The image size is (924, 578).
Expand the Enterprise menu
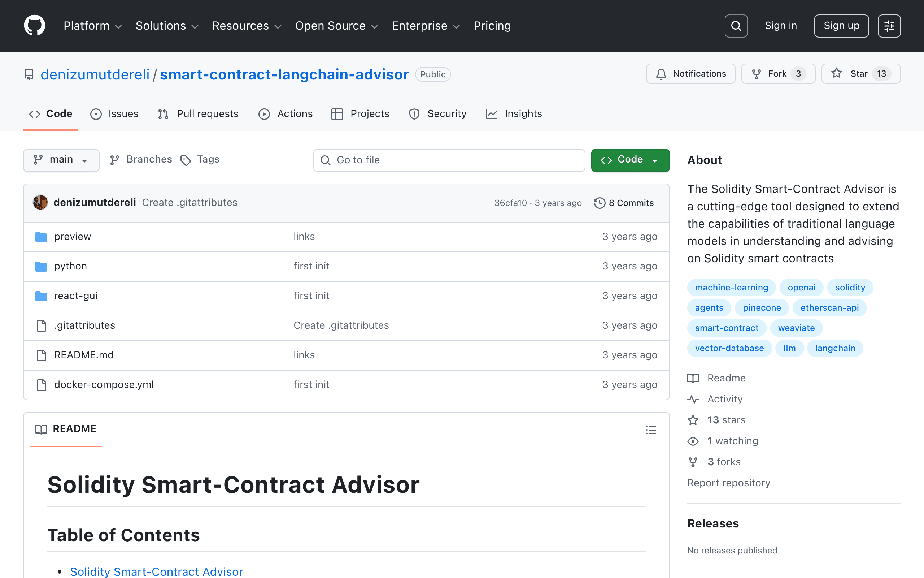426,26
